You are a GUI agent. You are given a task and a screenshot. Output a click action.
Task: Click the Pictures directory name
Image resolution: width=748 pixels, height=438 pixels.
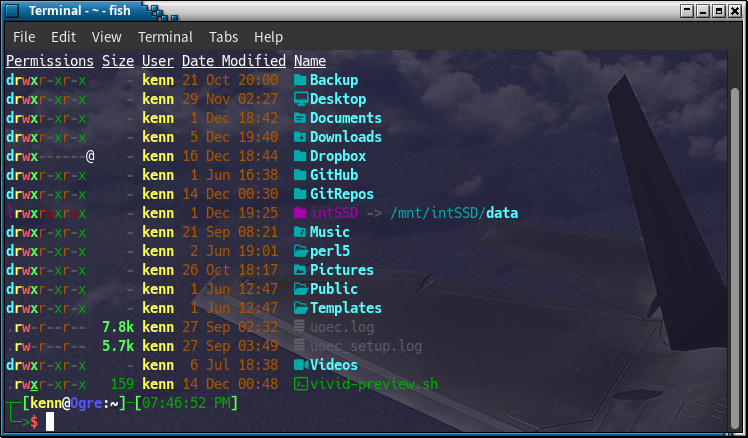tap(342, 270)
